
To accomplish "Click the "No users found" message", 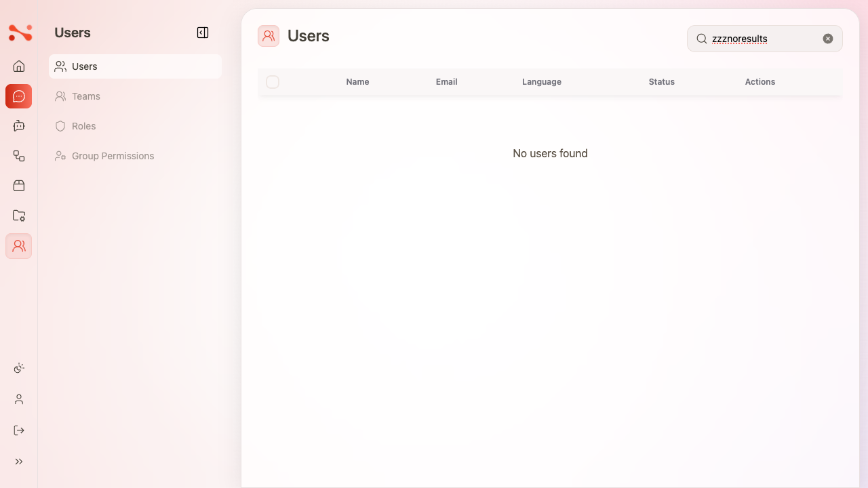I will click(x=550, y=153).
